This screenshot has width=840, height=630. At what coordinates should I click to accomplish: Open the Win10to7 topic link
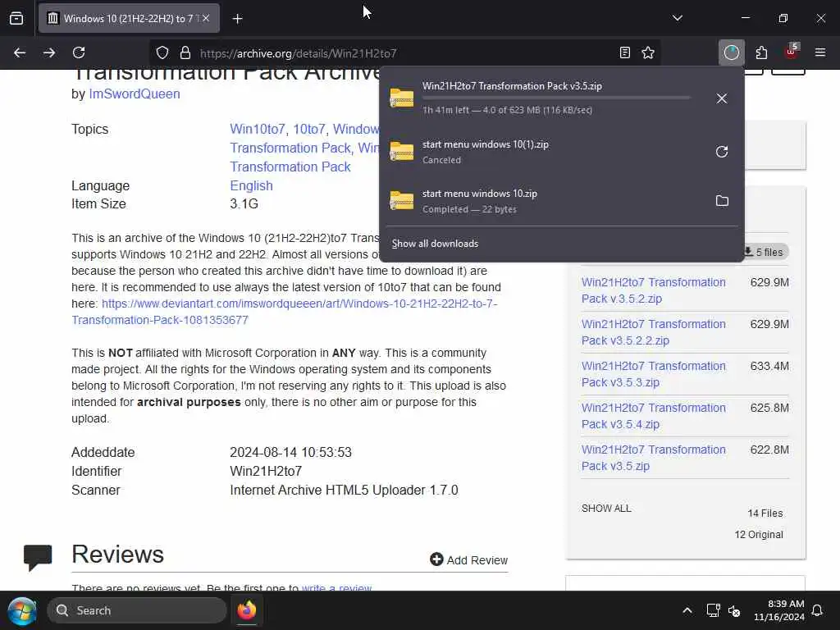coord(257,129)
